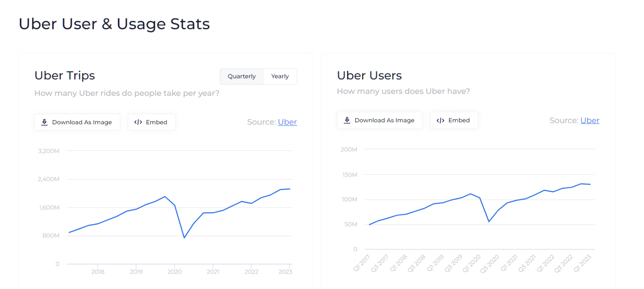644x289 pixels.
Task: Click Download As Image under Uber Users
Action: point(379,120)
